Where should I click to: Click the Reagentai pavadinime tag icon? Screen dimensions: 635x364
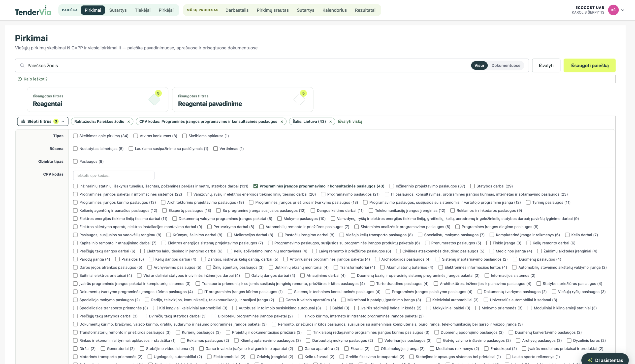click(x=299, y=99)
